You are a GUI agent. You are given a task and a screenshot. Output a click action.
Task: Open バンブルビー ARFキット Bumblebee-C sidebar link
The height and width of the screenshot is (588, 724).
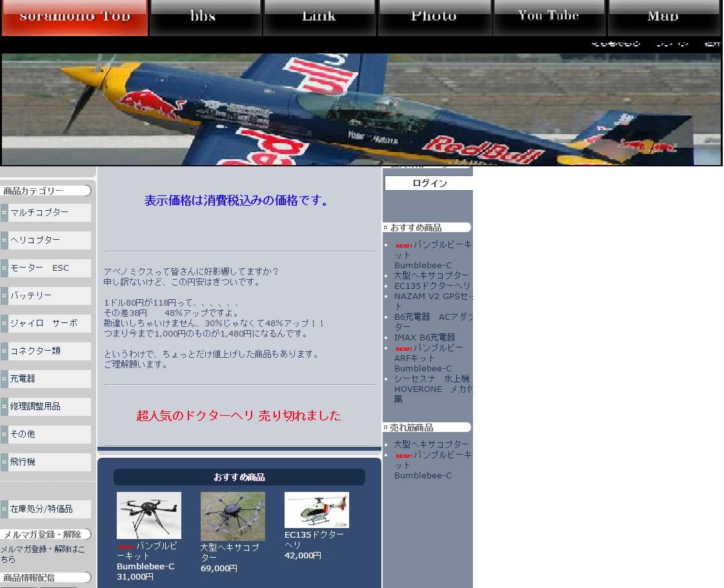[428, 358]
